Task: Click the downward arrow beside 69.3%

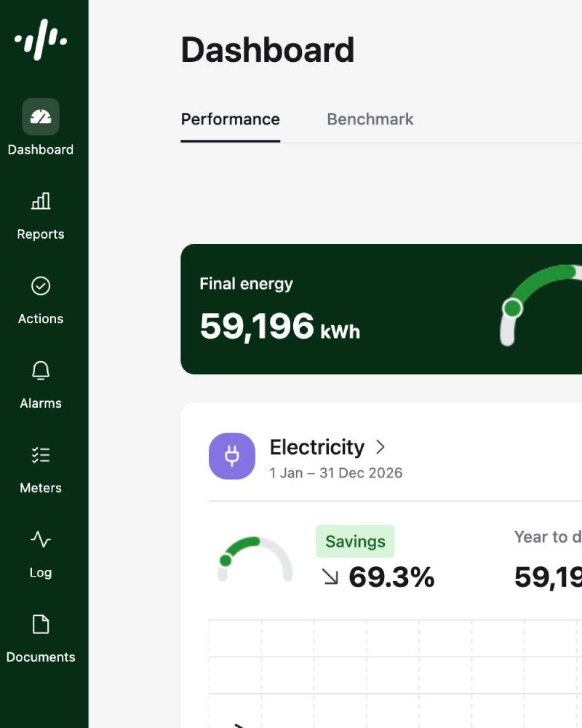Action: 330,577
